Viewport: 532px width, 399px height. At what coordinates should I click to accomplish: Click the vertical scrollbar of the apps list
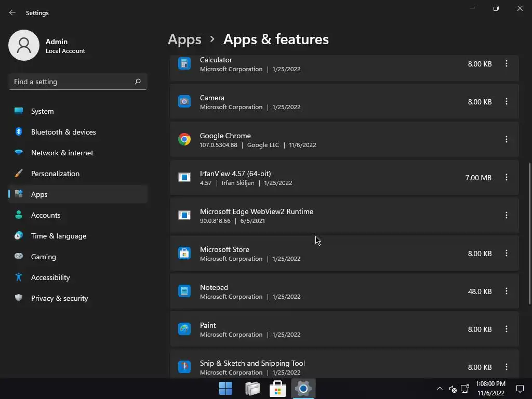point(529,234)
